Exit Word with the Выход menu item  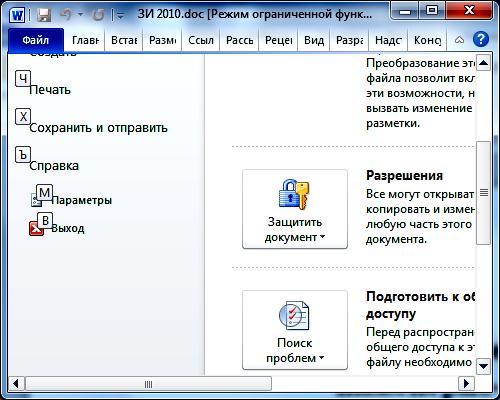[68, 229]
